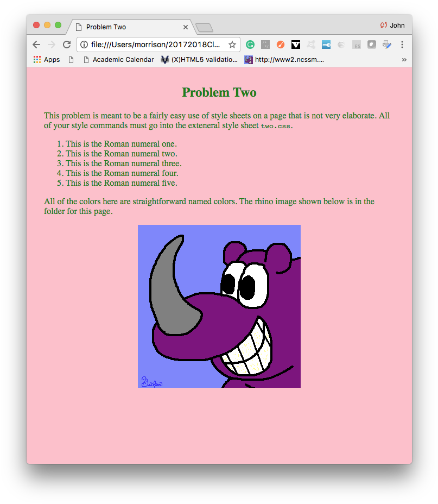The height and width of the screenshot is (504, 438).
Task: Select the Problem Two tab
Action: (x=131, y=27)
